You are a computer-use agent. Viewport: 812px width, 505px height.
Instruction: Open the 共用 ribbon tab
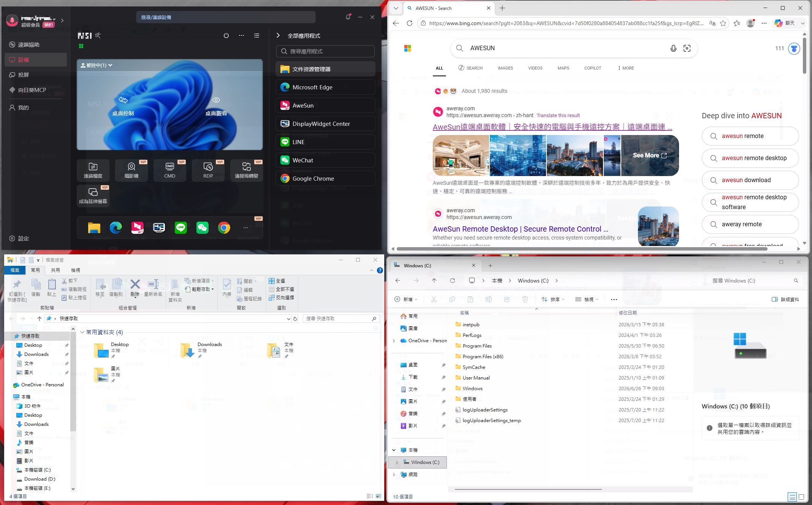(x=55, y=270)
